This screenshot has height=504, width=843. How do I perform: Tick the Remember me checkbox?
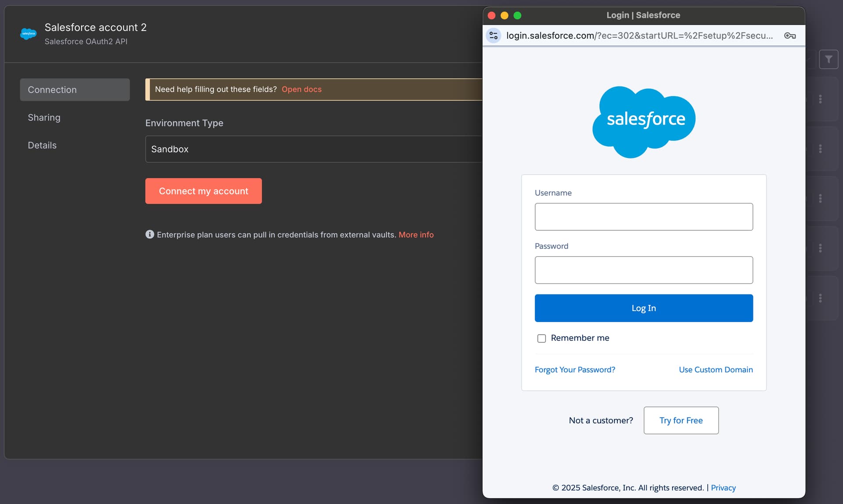541,338
